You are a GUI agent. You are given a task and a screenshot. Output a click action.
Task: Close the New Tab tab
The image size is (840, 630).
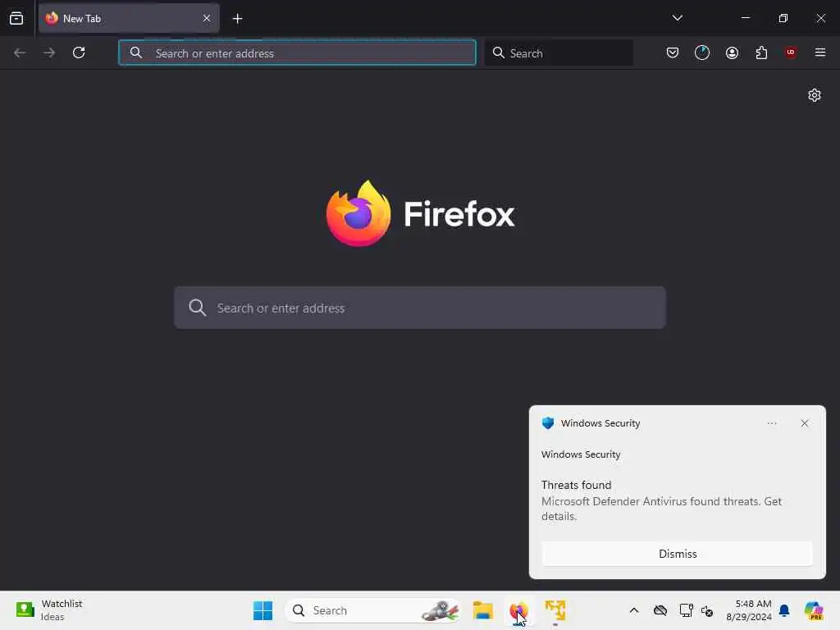click(207, 18)
